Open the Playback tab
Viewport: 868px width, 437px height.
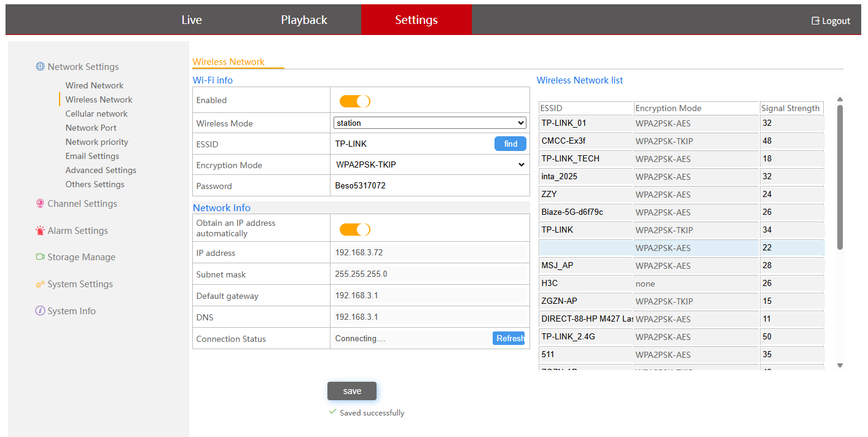(x=304, y=20)
